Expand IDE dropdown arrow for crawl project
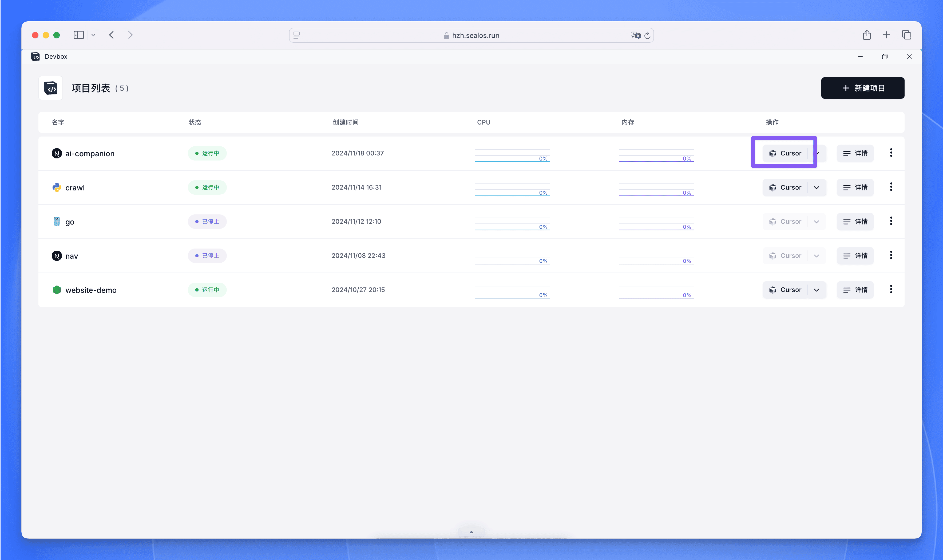The height and width of the screenshot is (560, 943). 817,187
